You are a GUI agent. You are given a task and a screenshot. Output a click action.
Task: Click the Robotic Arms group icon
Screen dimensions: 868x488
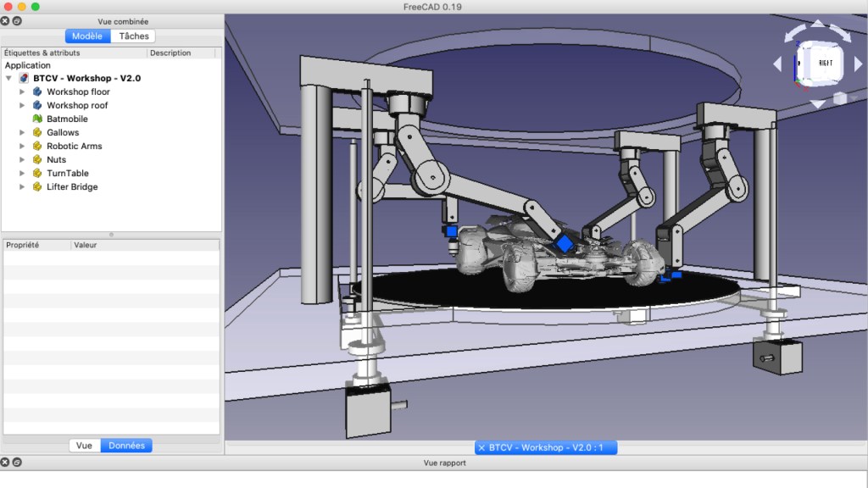[x=37, y=146]
